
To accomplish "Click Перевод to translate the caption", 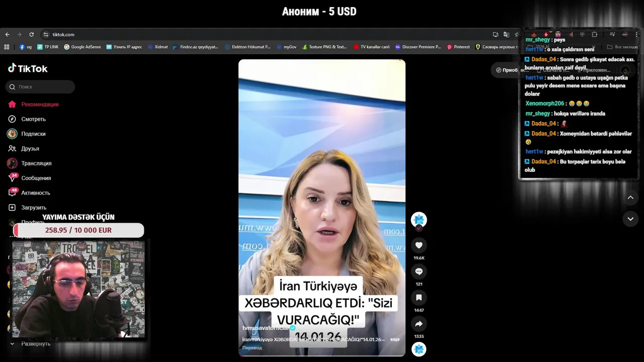I will (252, 348).
